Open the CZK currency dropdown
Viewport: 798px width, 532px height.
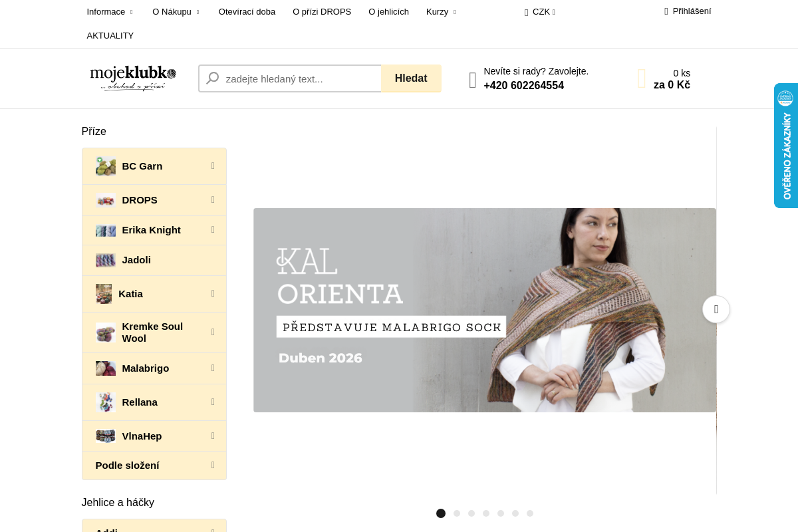(540, 12)
